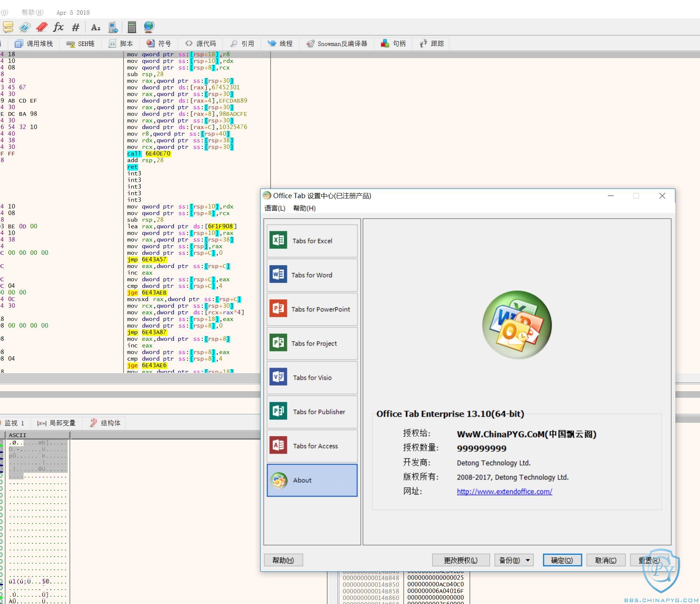700x604 pixels.
Task: Switch to the 线程 (Threads) tab
Action: 280,44
